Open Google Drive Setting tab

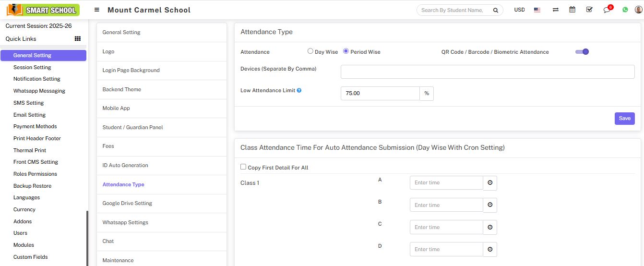[127, 204]
